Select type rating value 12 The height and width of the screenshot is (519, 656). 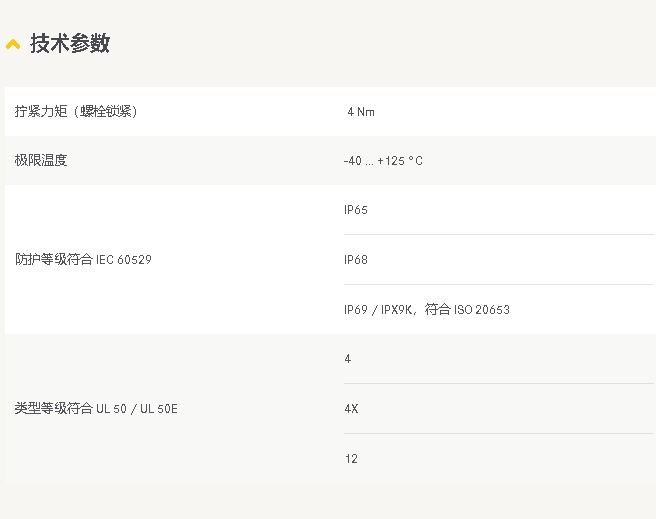coord(351,459)
